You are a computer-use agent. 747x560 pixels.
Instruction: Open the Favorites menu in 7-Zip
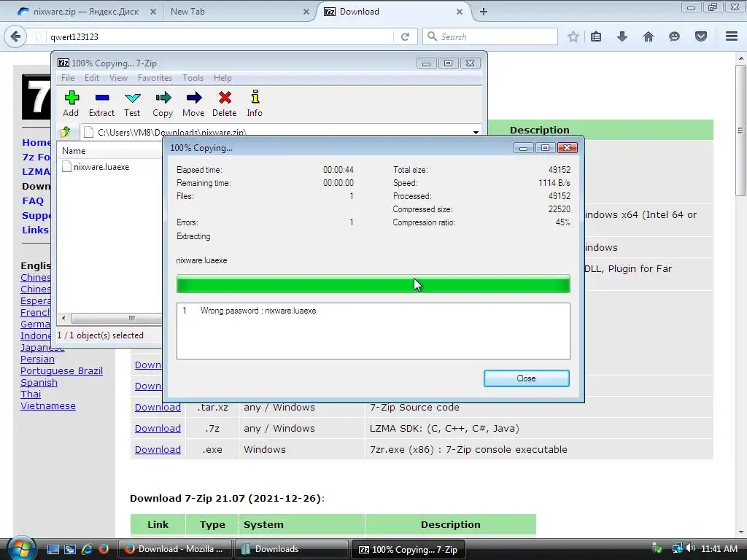pos(155,77)
